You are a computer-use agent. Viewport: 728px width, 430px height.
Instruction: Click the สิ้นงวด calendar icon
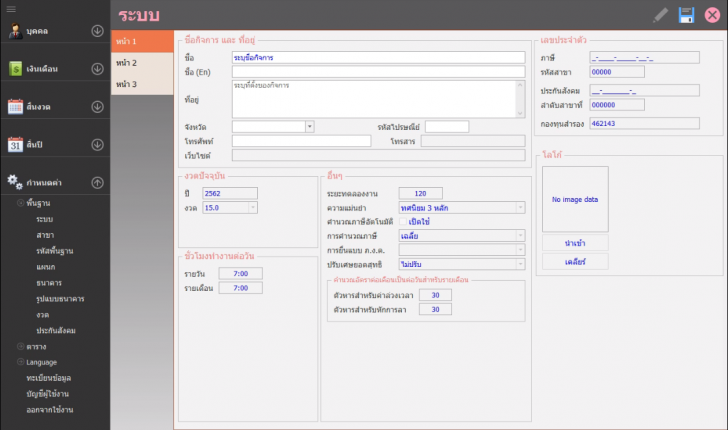(x=15, y=106)
